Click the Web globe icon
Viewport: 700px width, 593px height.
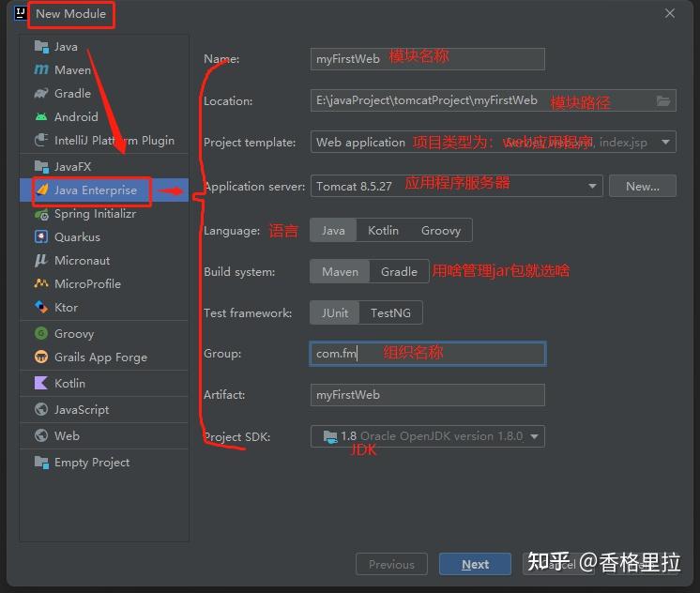tap(41, 435)
